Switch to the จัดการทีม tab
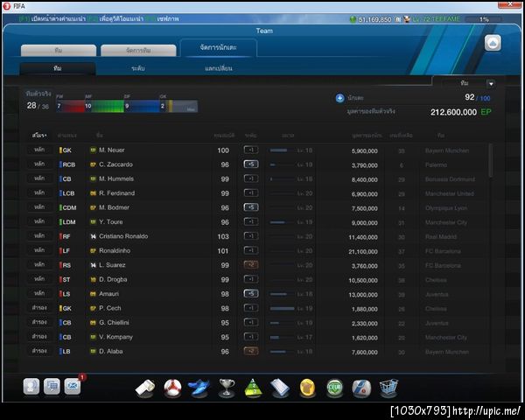Screen dimensions: 525x420 click(x=138, y=50)
